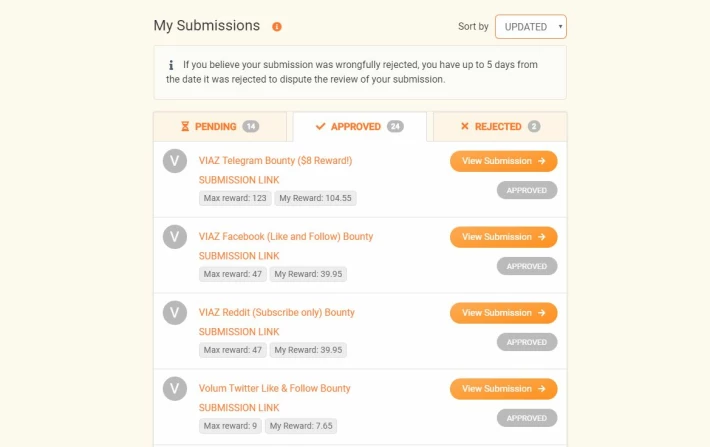Click the hourglass icon on Pending tab

185,126
